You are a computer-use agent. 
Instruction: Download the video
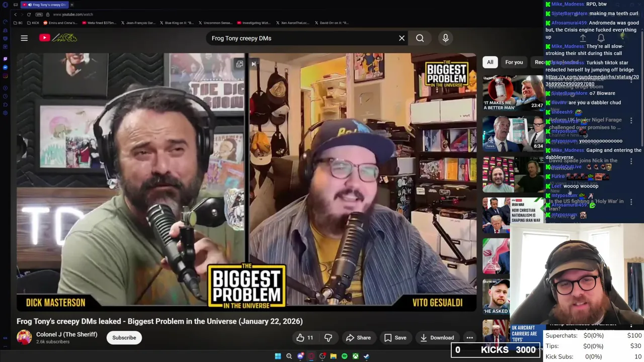[x=437, y=338]
